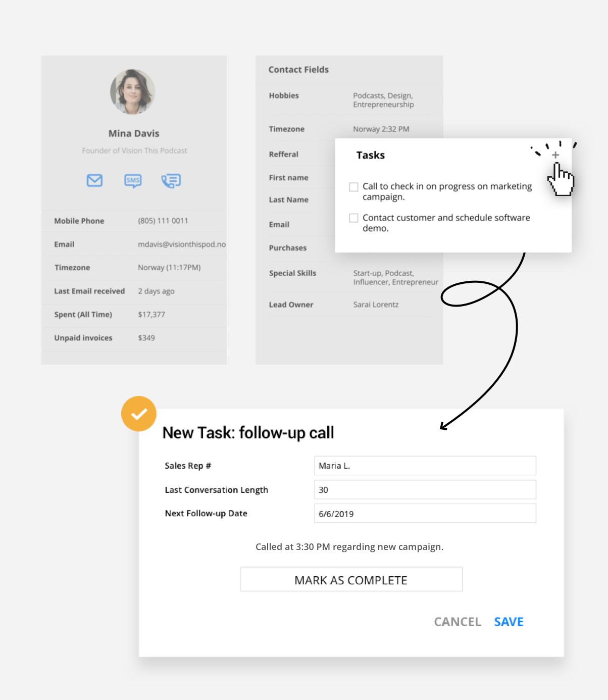Save the new follow-up task
The image size is (608, 700).
508,622
